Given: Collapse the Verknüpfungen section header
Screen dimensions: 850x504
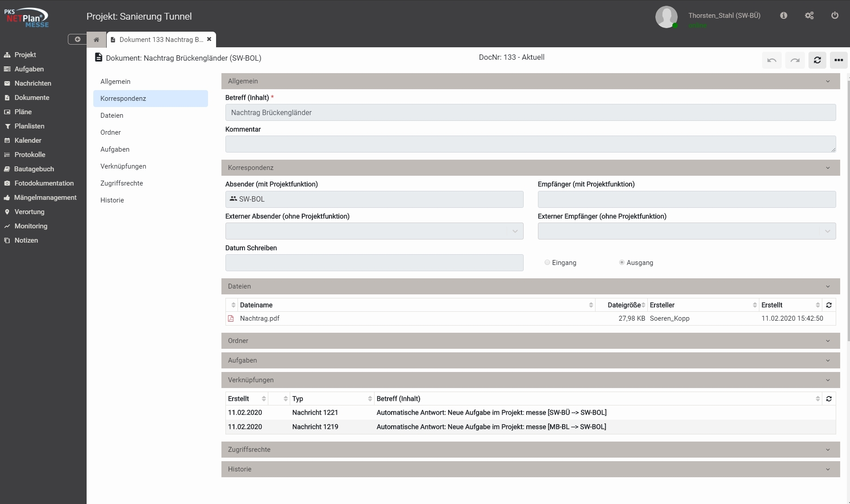Looking at the screenshot, I should [x=530, y=380].
